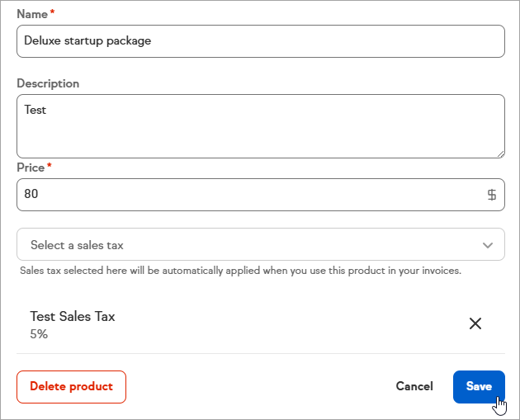520x420 pixels.
Task: Focus the Price field showing 80
Action: click(248, 195)
